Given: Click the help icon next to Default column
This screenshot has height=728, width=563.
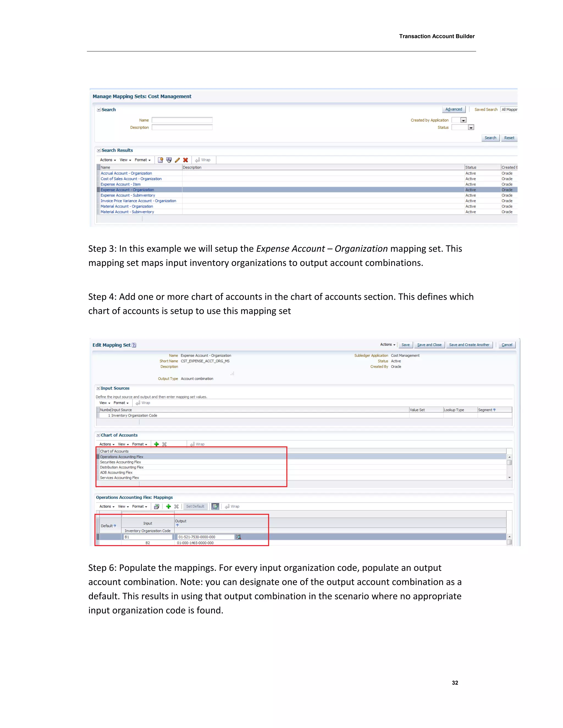Looking at the screenshot, I should [x=115, y=526].
